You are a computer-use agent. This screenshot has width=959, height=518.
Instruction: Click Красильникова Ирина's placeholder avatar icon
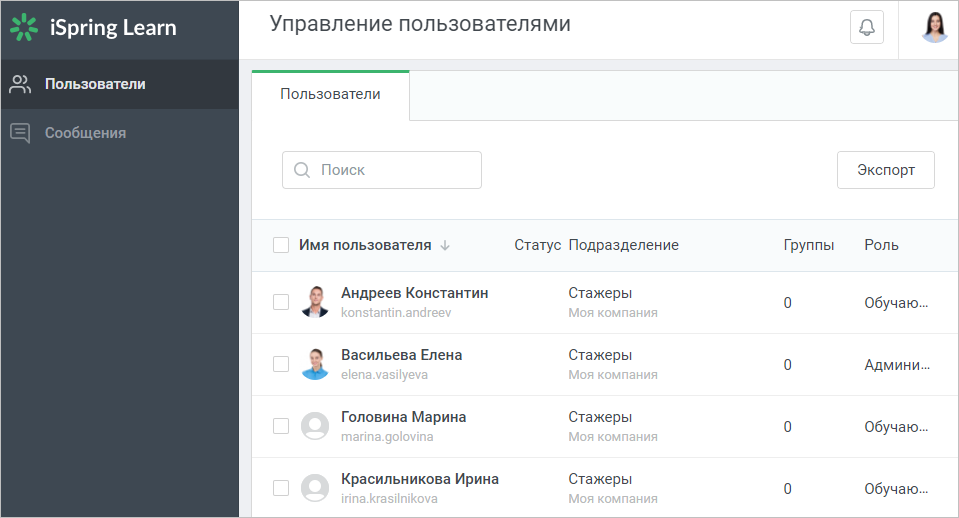pyautogui.click(x=315, y=488)
